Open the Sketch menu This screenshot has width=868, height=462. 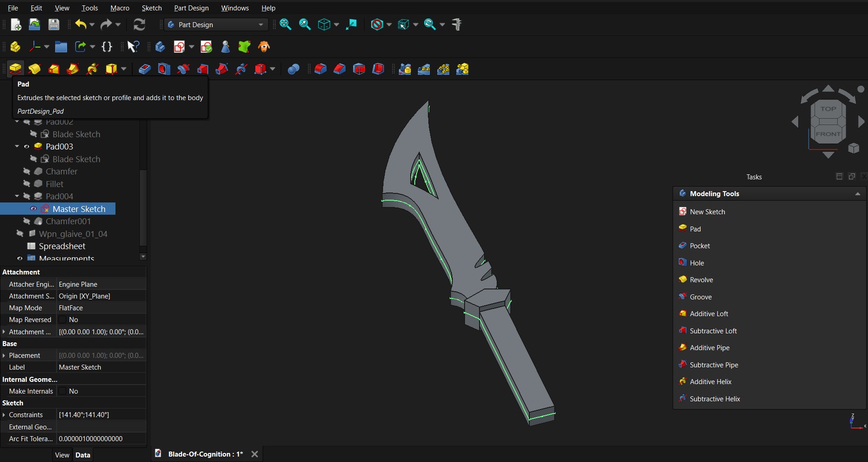(152, 8)
